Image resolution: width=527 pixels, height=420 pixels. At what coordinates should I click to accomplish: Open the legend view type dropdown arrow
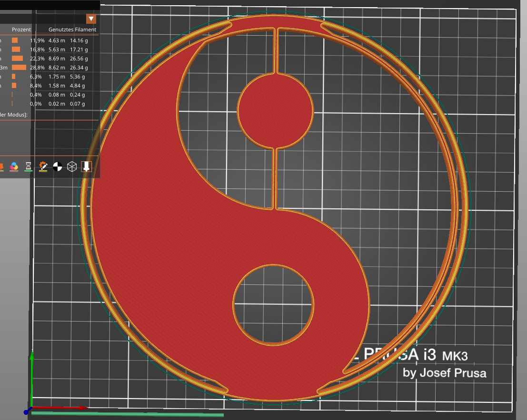[x=91, y=19]
